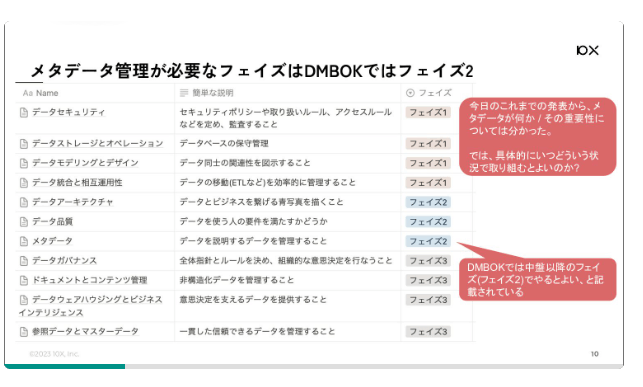Screen dimensions: 643x387
Task: Click the Aa text-type icon in Name header
Action: [x=27, y=93]
